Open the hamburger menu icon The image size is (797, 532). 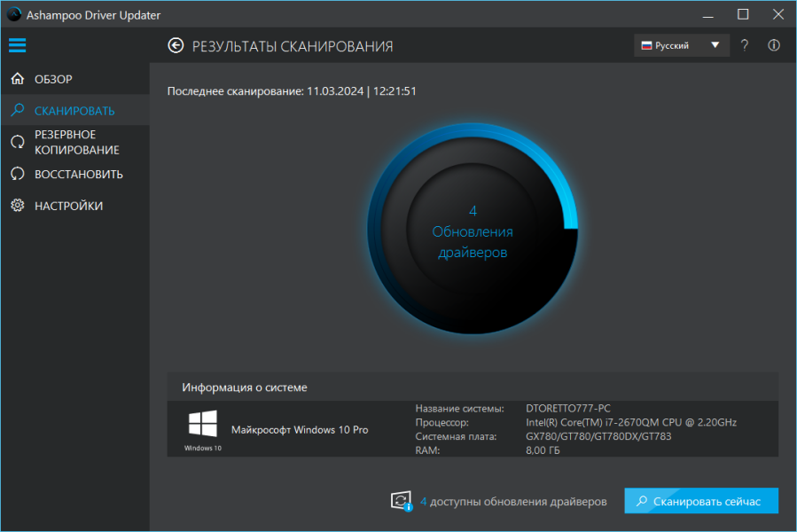coord(17,45)
